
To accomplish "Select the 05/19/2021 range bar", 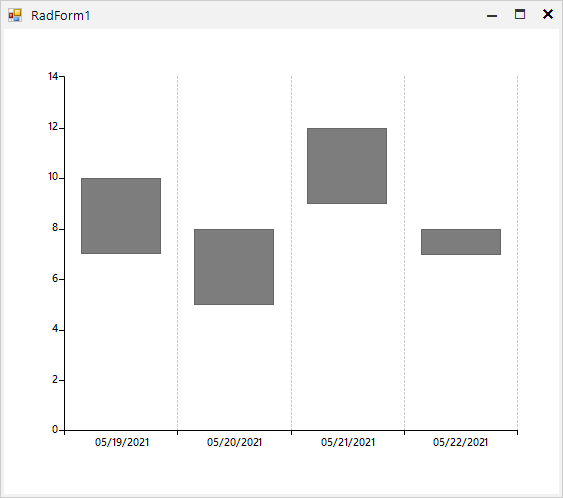I will pyautogui.click(x=121, y=216).
